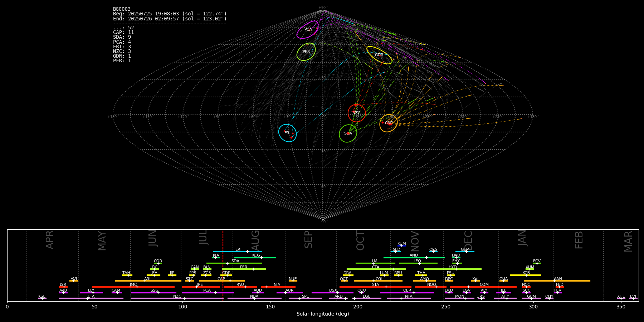This screenshot has height=322, width=644.
Task: Click the magenta PCA radiant ellipse on the sky map
Action: pyautogui.click(x=307, y=30)
